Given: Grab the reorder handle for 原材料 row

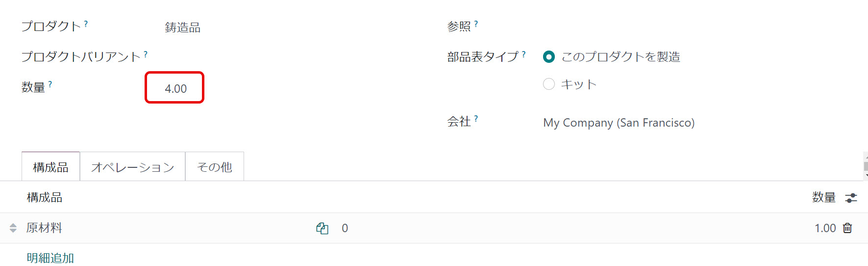Looking at the screenshot, I should click(13, 228).
